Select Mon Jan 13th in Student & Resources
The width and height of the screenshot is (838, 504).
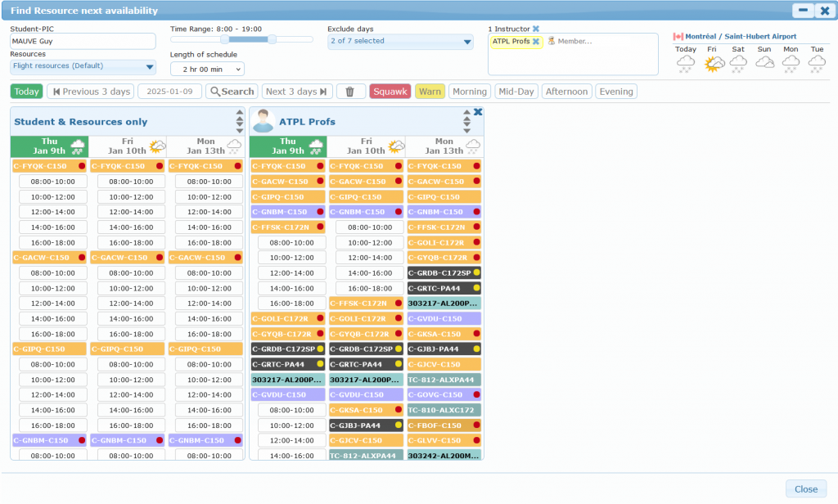coord(205,146)
